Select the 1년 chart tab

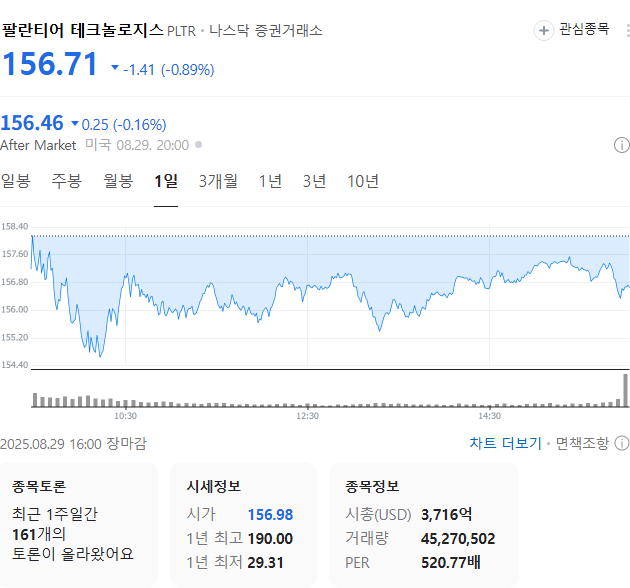coord(270,181)
